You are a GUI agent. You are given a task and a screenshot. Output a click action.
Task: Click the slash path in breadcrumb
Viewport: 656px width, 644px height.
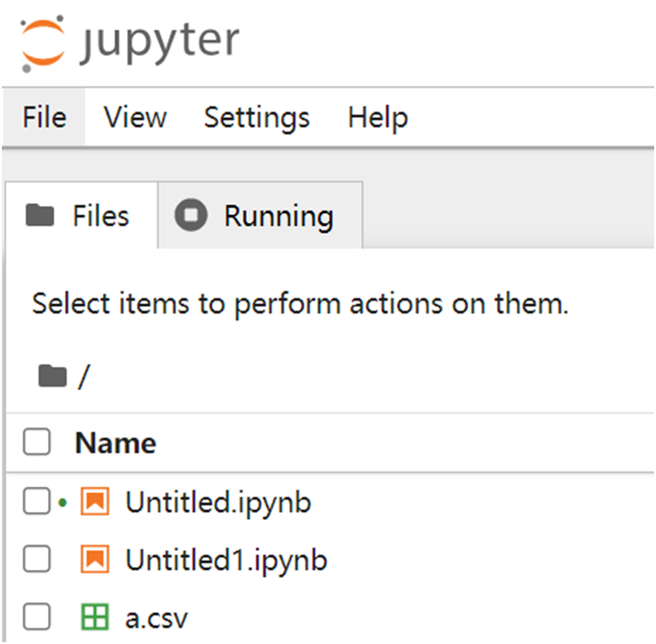pyautogui.click(x=84, y=377)
